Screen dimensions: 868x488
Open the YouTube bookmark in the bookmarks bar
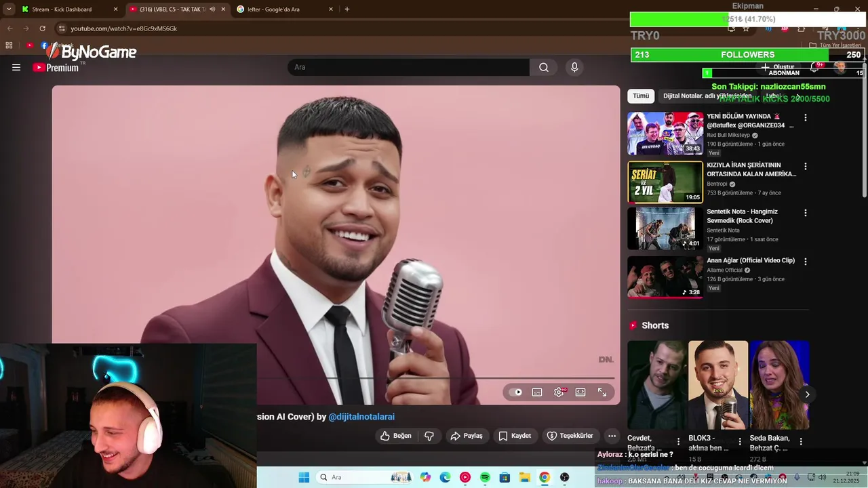click(x=30, y=45)
